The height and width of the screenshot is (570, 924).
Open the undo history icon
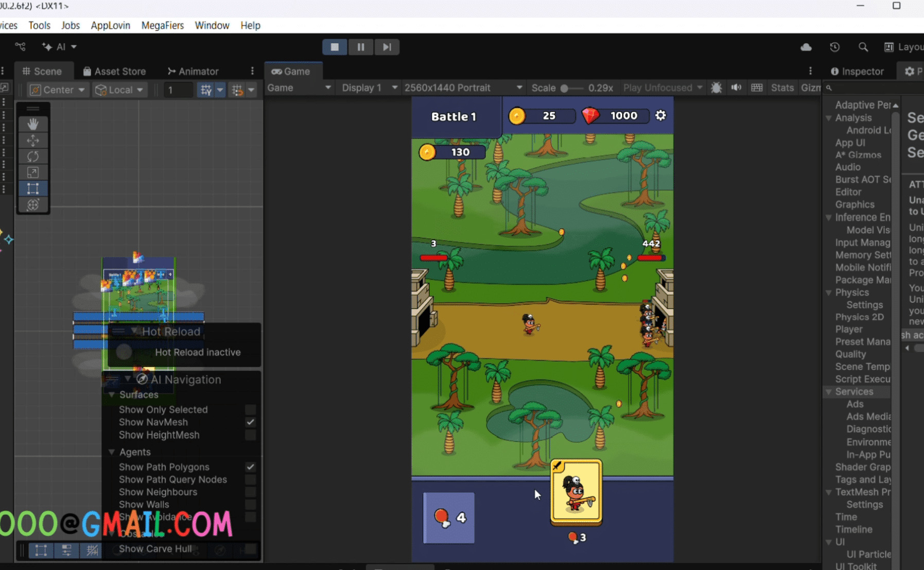[835, 47]
